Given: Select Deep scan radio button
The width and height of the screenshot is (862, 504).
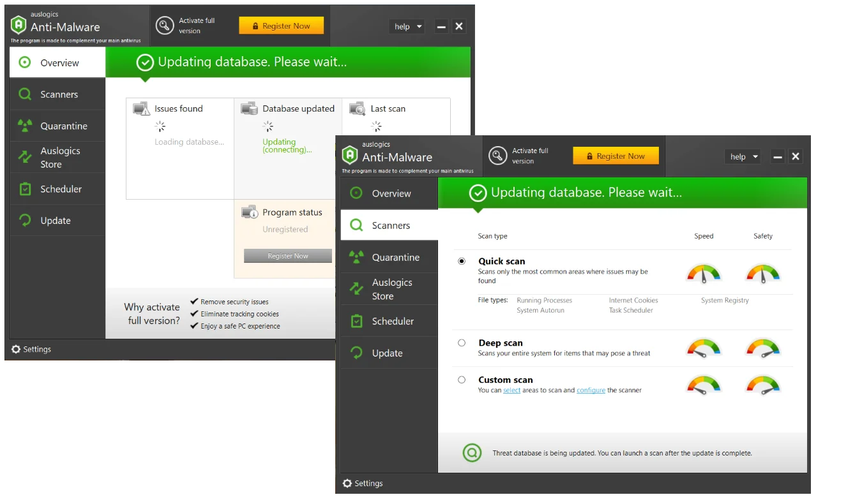Looking at the screenshot, I should click(x=462, y=343).
